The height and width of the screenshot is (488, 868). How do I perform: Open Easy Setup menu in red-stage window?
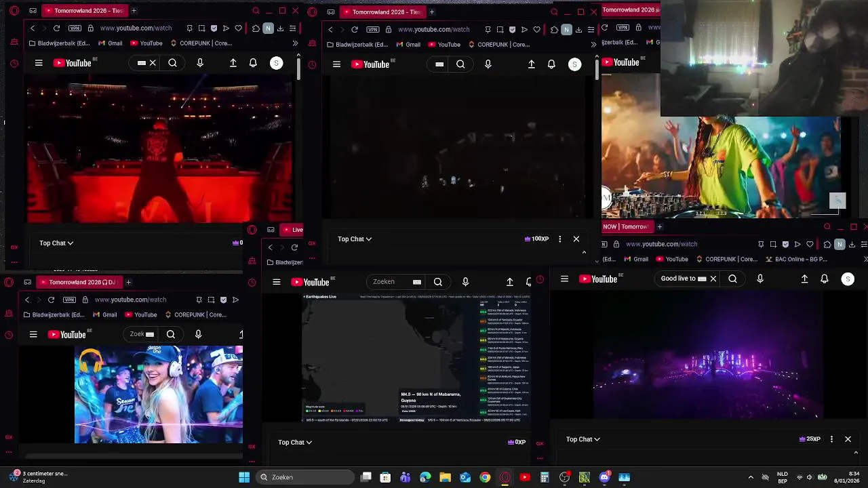click(292, 28)
